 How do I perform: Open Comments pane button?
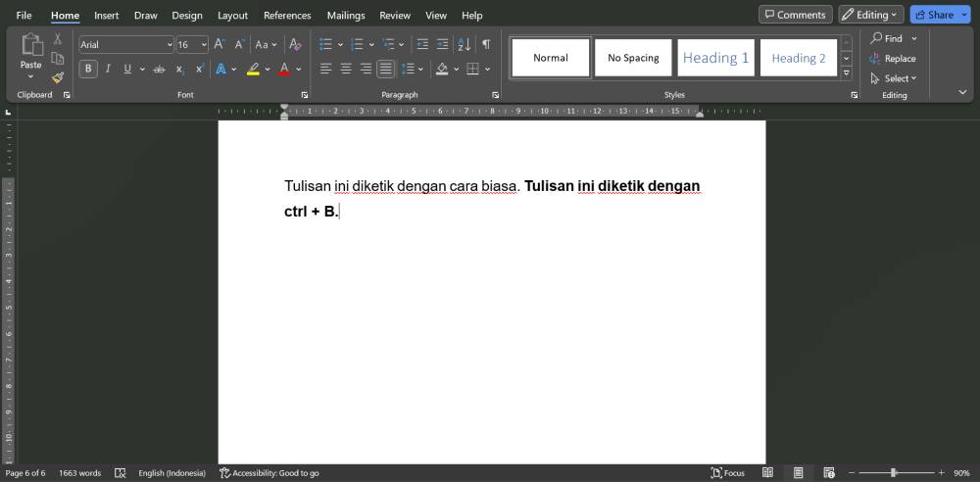796,15
